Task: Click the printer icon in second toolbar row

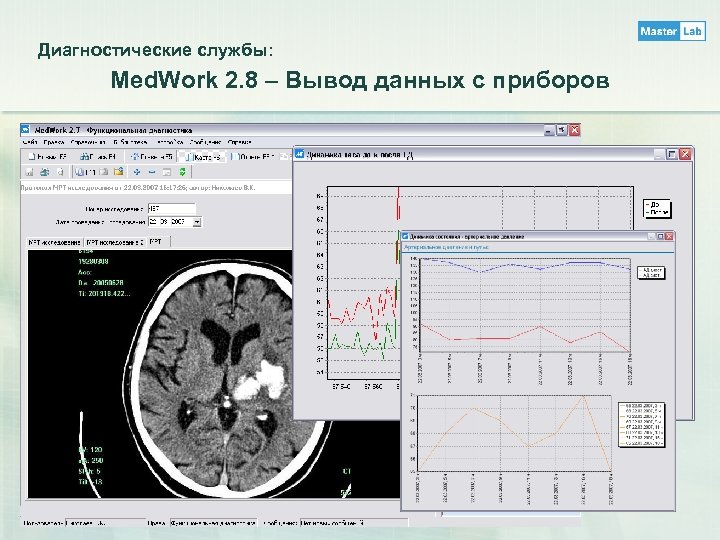Action: pyautogui.click(x=45, y=172)
